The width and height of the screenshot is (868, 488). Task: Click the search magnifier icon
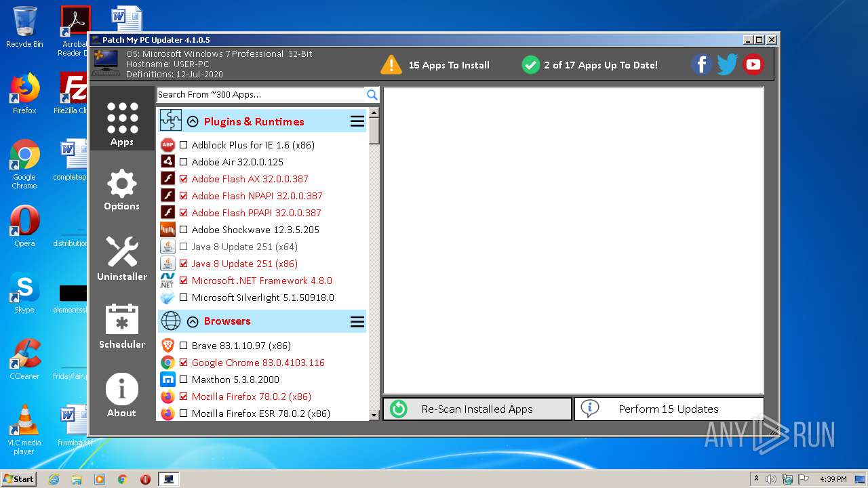point(372,94)
